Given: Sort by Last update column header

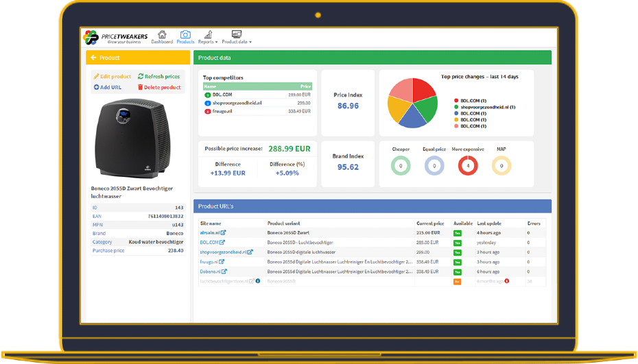Looking at the screenshot, I should click(x=489, y=223).
